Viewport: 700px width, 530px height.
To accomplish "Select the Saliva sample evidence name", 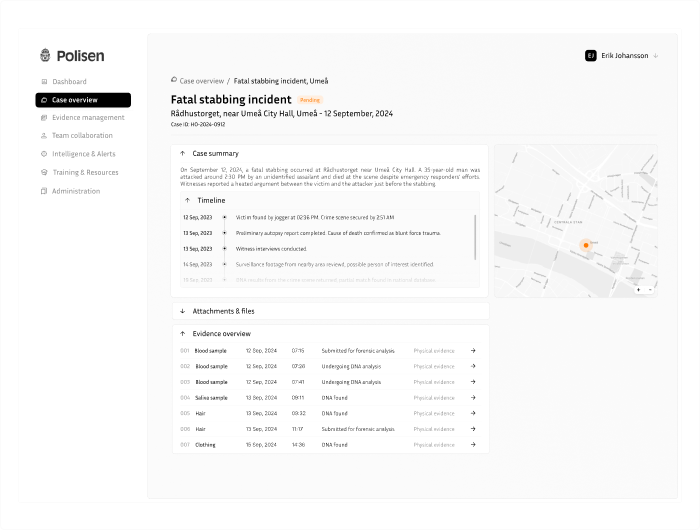I will 211,398.
